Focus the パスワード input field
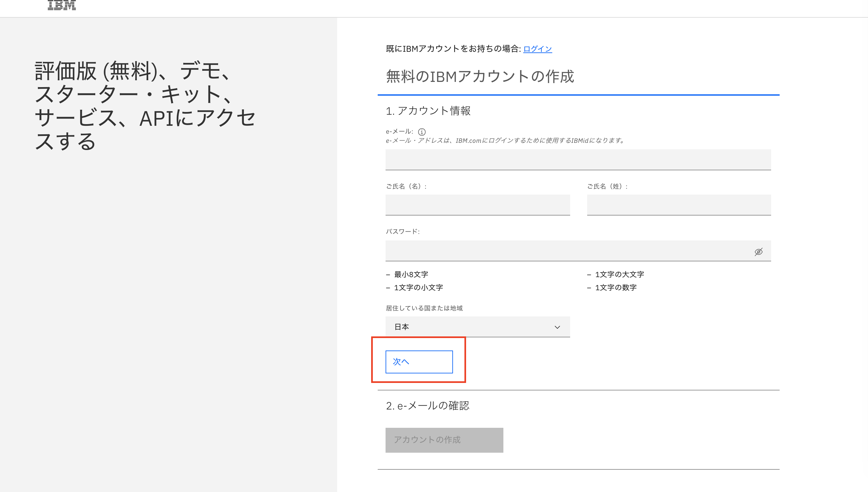The width and height of the screenshot is (868, 492). (x=578, y=251)
